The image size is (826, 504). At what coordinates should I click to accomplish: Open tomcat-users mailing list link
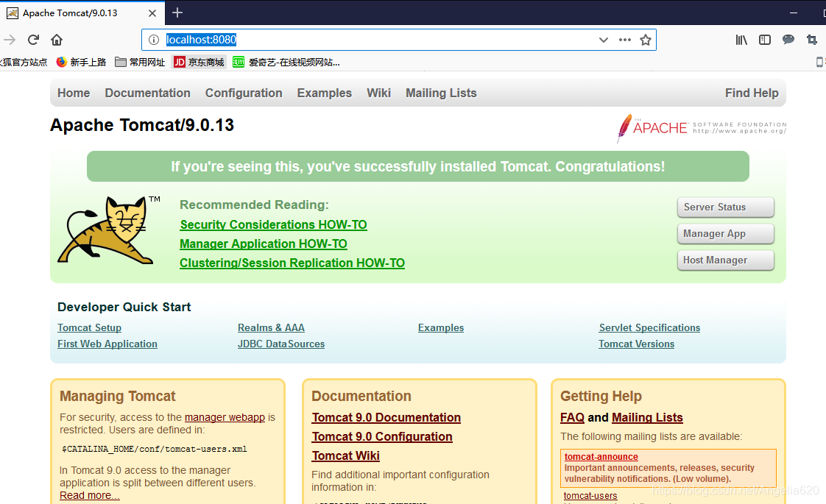[x=590, y=496]
